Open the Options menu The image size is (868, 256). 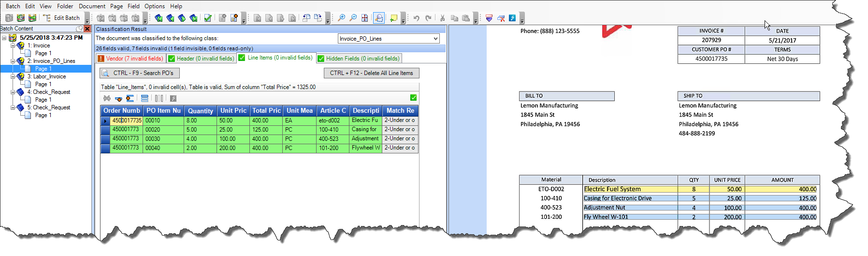[x=155, y=6]
